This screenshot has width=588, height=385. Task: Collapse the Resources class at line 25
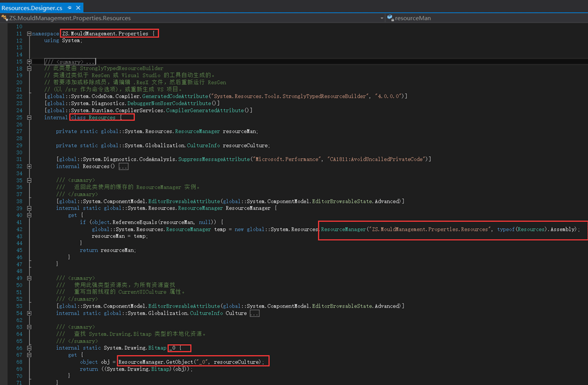(x=29, y=117)
